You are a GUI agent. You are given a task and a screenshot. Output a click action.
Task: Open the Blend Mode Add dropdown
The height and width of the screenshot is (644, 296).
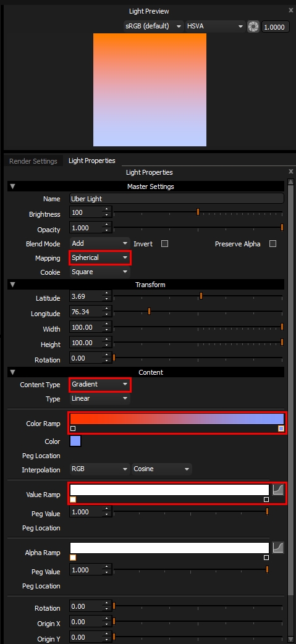point(100,243)
